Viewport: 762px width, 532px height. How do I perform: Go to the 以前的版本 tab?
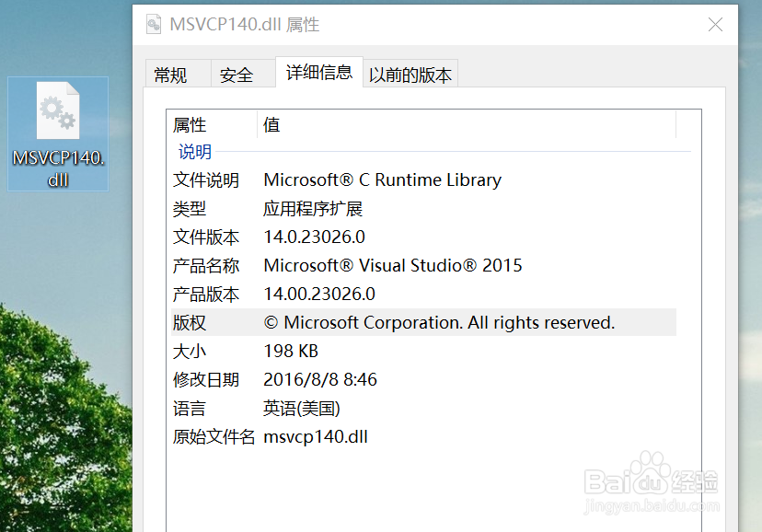(410, 75)
